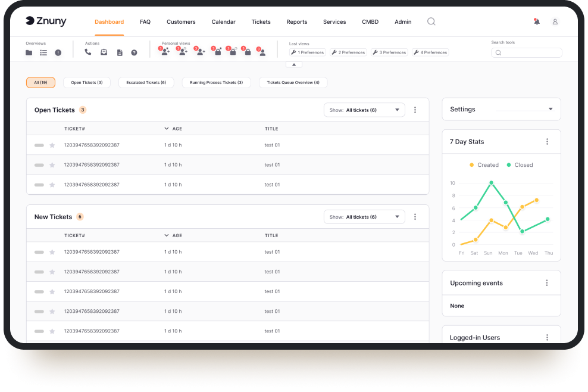This screenshot has height=392, width=588.
Task: Star the first ticket in Open Tickets
Action: point(52,145)
